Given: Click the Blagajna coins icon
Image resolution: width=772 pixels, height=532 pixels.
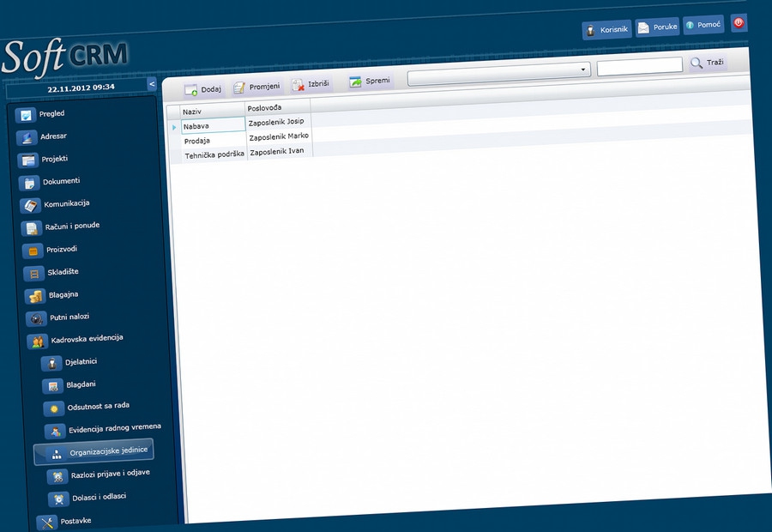Looking at the screenshot, I should pyautogui.click(x=35, y=297).
